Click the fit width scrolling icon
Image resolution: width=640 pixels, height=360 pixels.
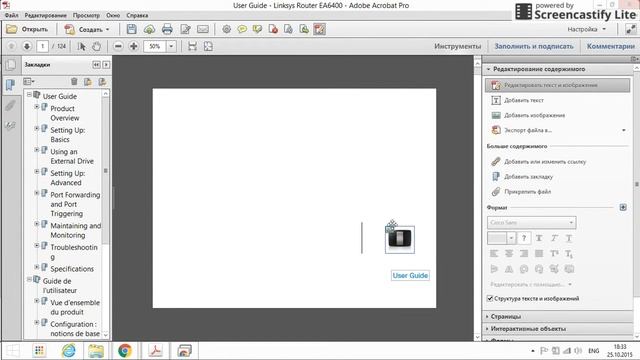(192, 46)
